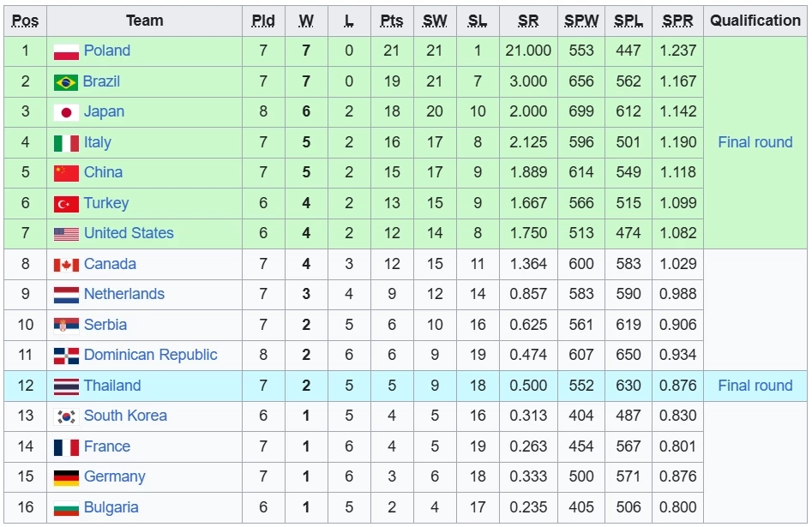Click the SPR column header

pos(678,21)
